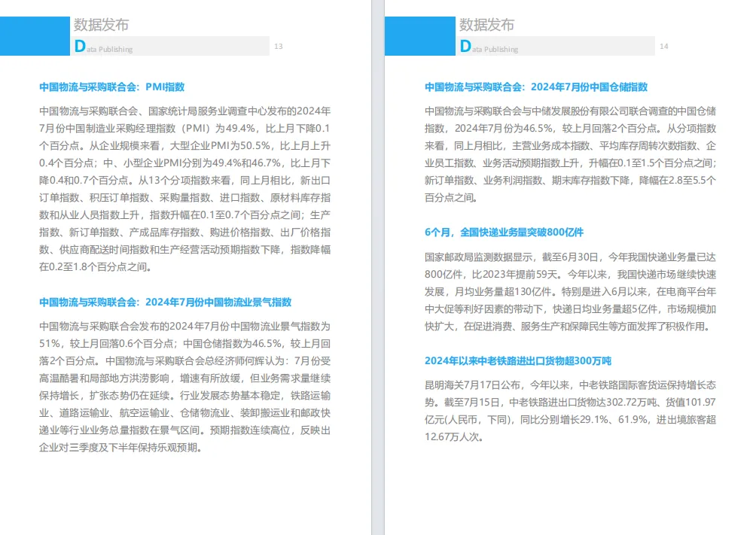
Task: Click Data Publishing label on page 13
Action: 104,47
